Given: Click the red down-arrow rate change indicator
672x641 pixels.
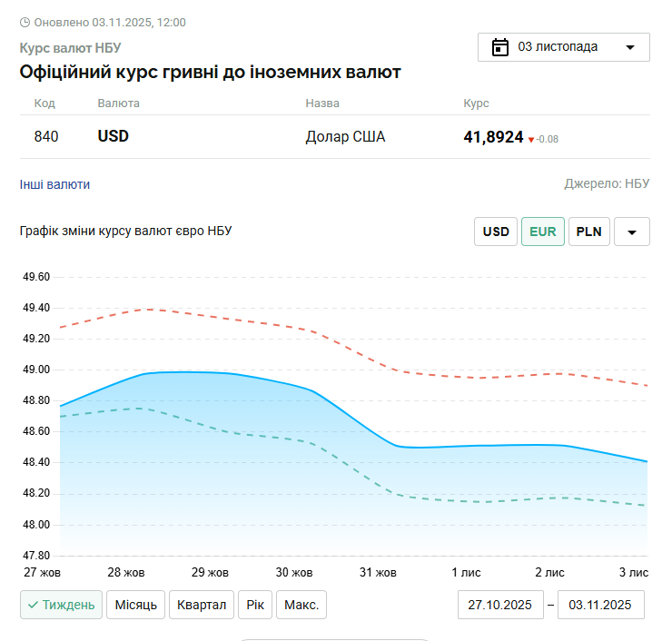Looking at the screenshot, I should pyautogui.click(x=531, y=140).
